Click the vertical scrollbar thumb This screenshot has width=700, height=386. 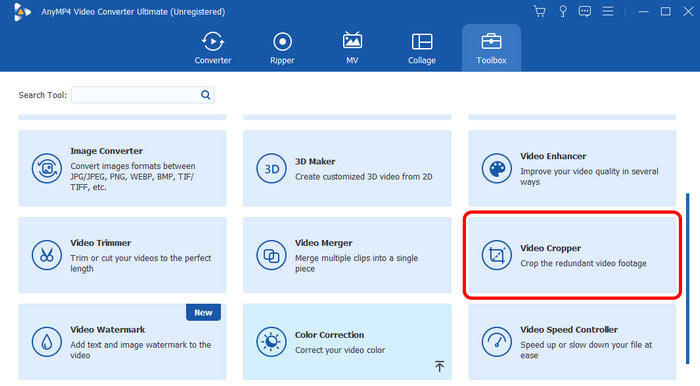point(688,278)
